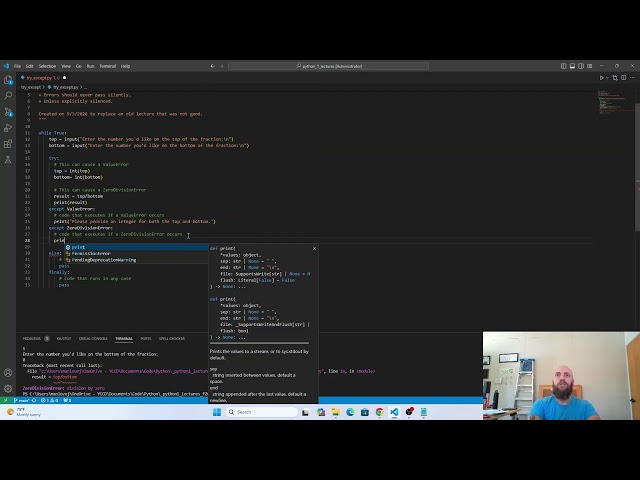The width and height of the screenshot is (640, 480).
Task: Choose the PermissionError autocomplete suggestion
Action: click(137, 253)
